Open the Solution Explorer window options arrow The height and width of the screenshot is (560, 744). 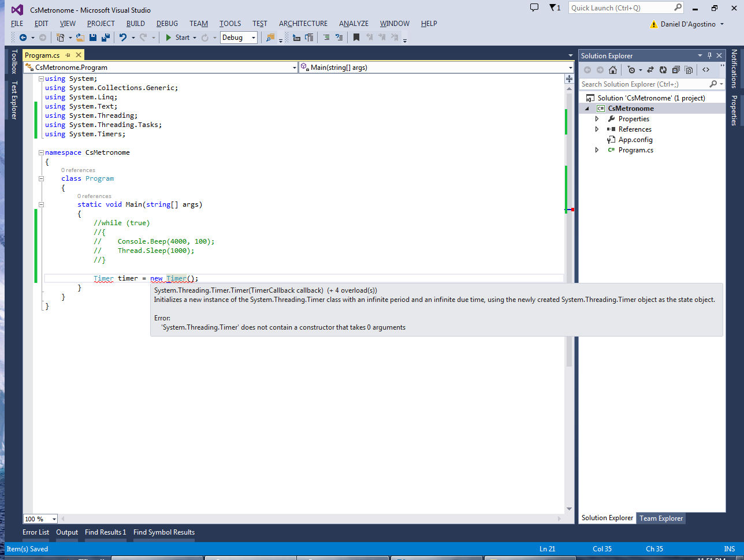pos(701,55)
